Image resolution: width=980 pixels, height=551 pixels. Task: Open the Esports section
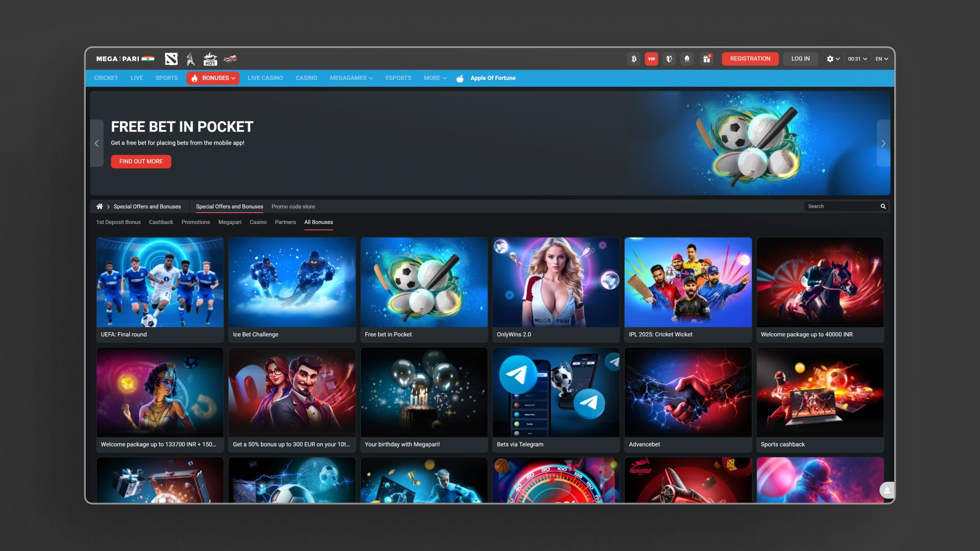(x=398, y=78)
